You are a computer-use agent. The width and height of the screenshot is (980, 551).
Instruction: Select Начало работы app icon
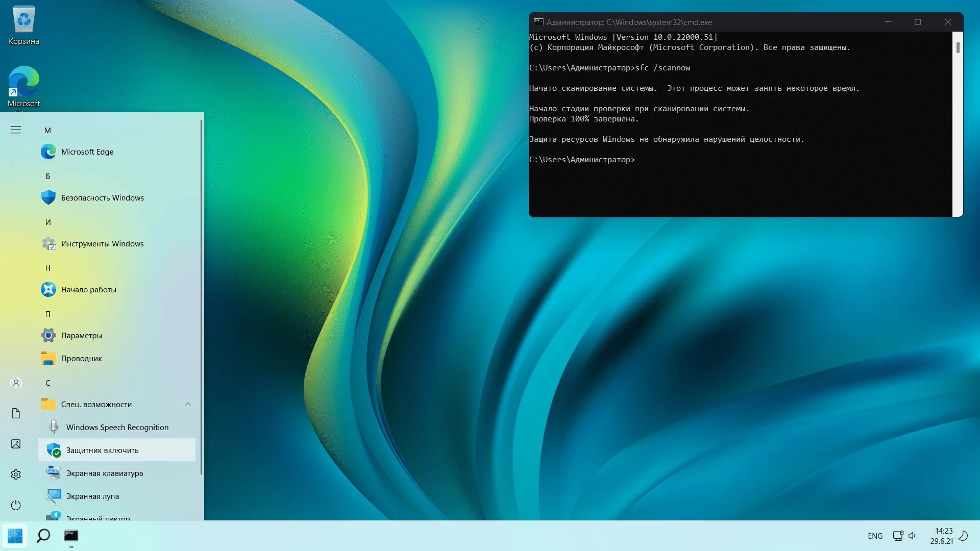coord(48,289)
